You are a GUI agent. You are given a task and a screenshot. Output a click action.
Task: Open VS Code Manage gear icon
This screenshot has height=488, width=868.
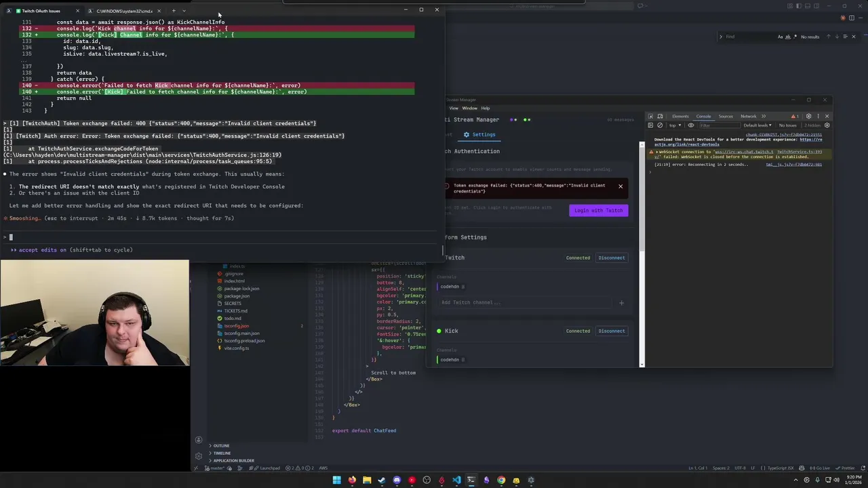coord(199,456)
